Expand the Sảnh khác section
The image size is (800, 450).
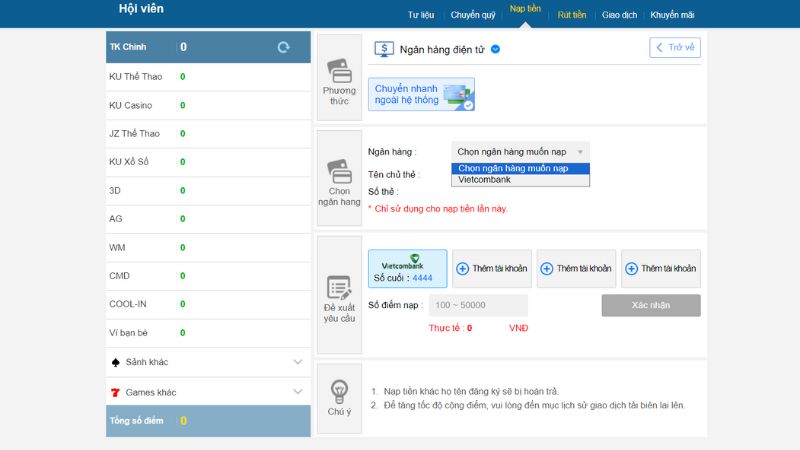(297, 361)
